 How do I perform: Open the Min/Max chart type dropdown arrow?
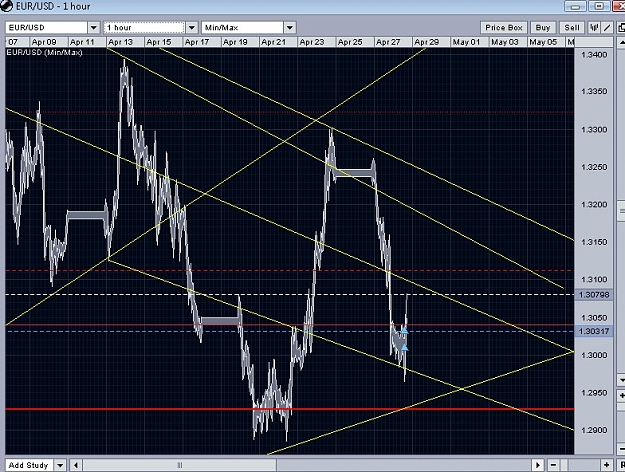(290, 28)
